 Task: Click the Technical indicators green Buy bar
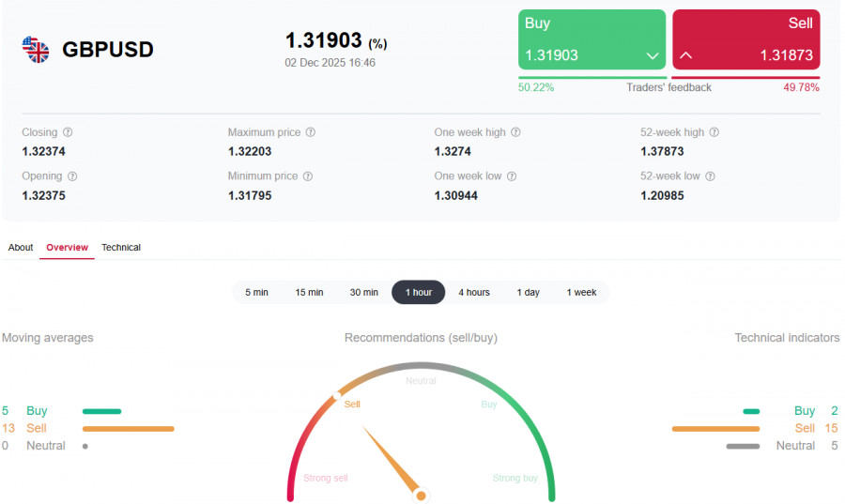coord(751,411)
